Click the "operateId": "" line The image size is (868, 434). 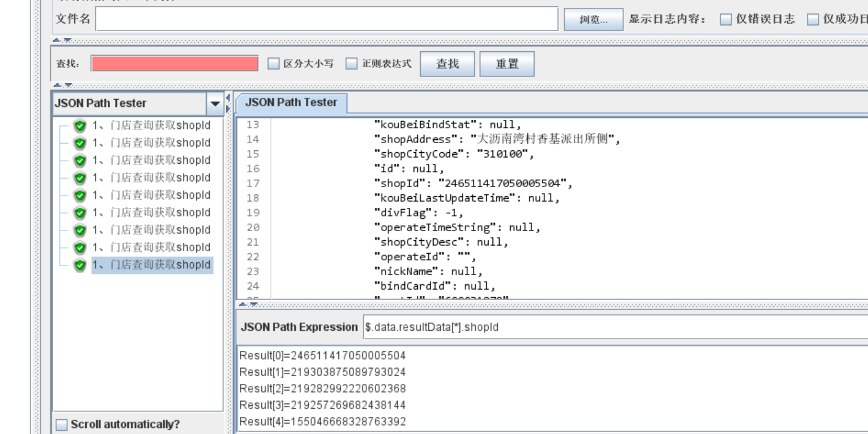point(425,257)
